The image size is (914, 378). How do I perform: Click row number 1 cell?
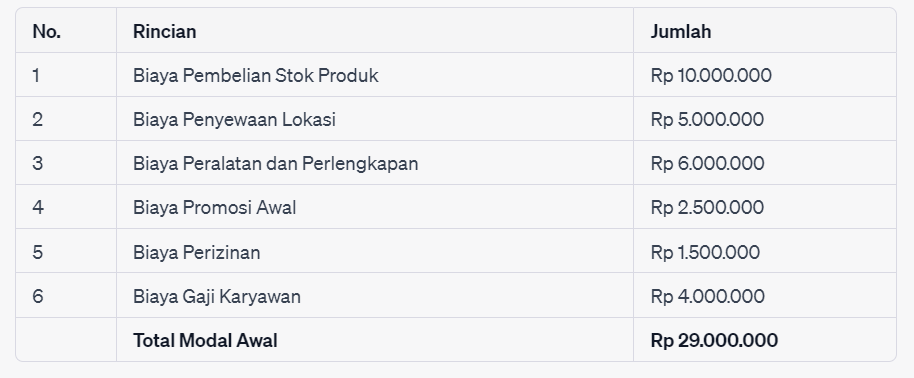point(66,75)
